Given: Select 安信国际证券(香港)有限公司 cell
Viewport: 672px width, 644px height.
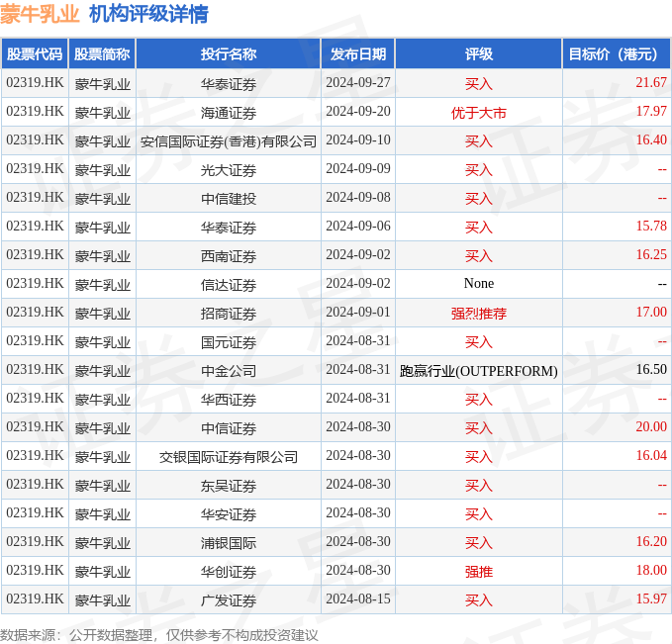Looking at the screenshot, I should (229, 141).
